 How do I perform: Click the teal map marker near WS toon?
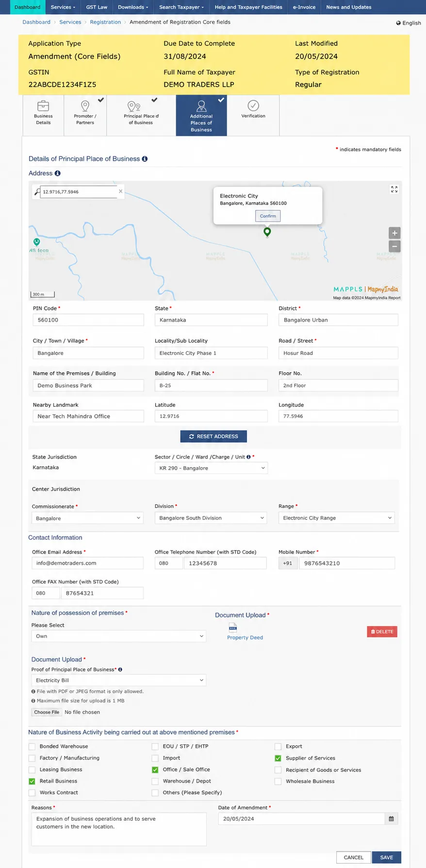pyautogui.click(x=36, y=242)
